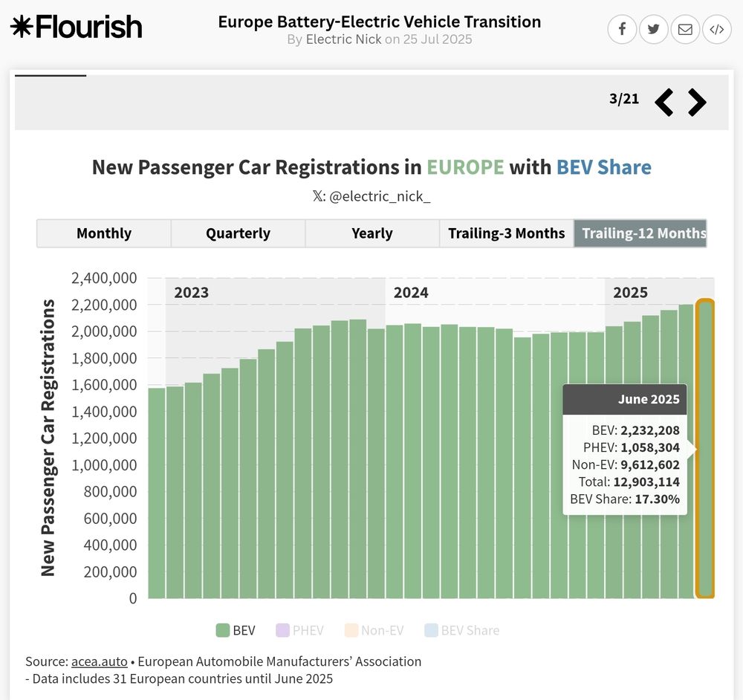743x700 pixels.
Task: Click the highlighted June 2025 bar
Action: coord(705,448)
